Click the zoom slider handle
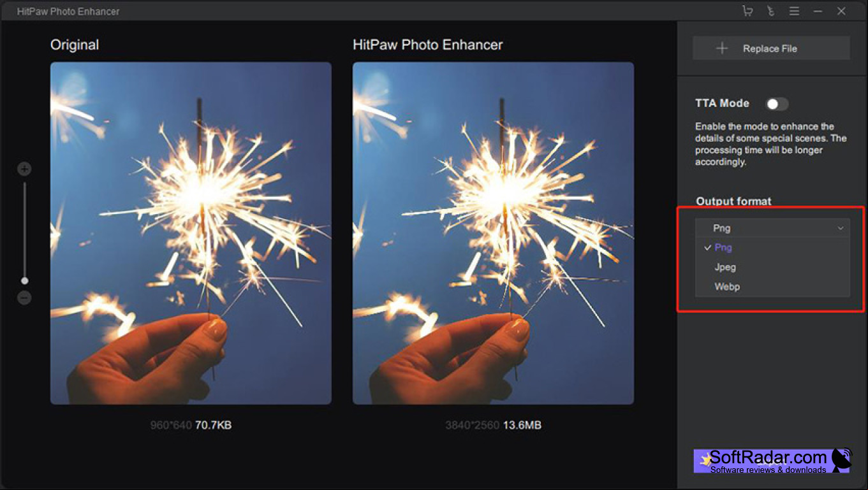 tap(24, 280)
